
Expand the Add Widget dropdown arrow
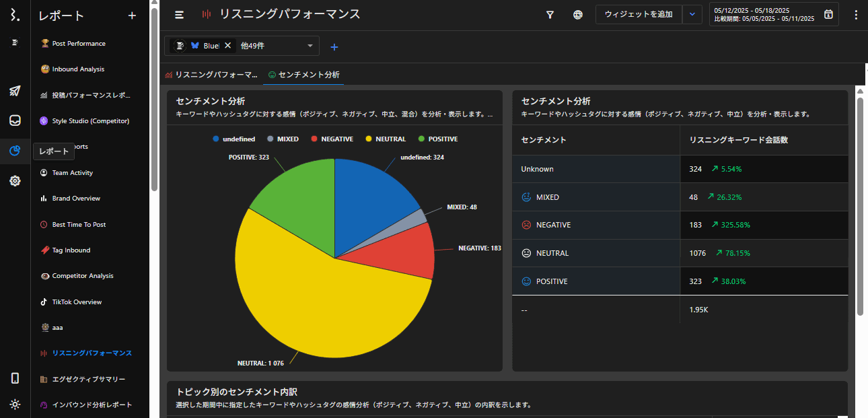[x=692, y=14]
